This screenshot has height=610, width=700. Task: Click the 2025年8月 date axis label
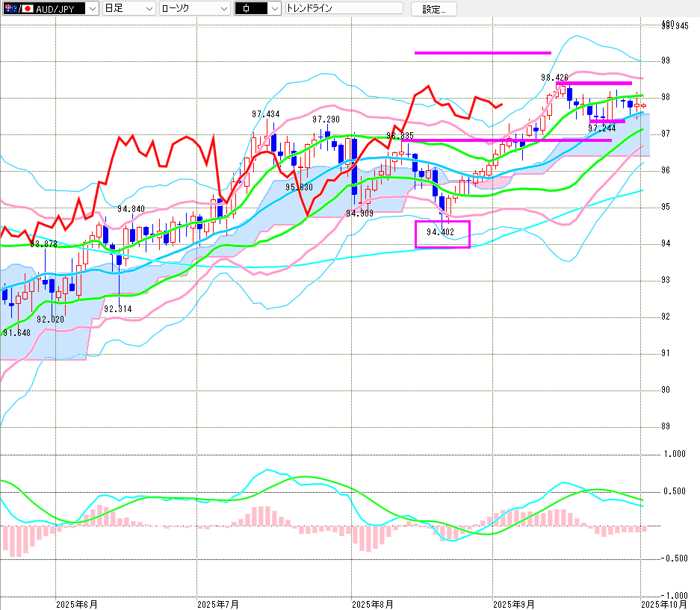coord(371,603)
